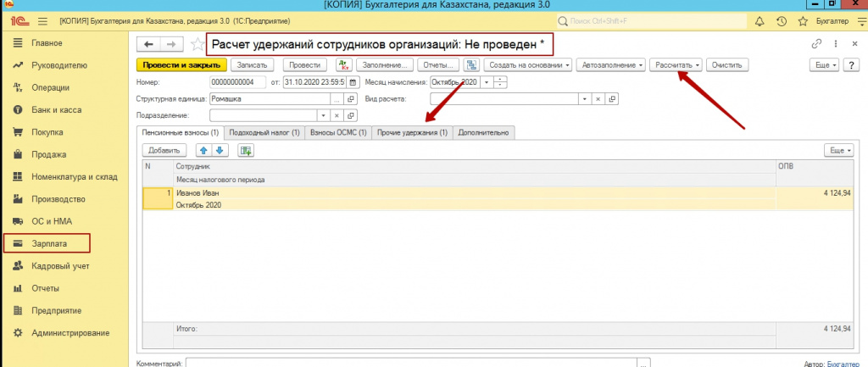Open Вид расчета dropdown arrow

click(x=585, y=99)
